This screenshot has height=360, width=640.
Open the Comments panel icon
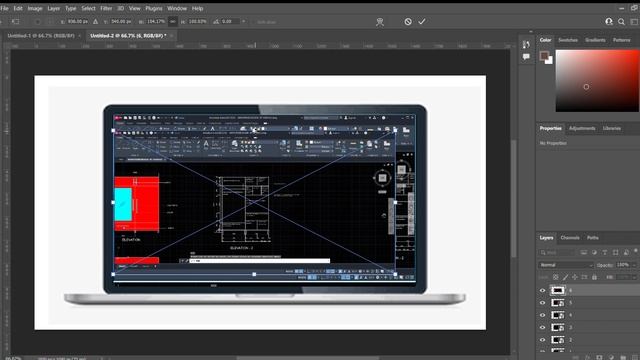(526, 57)
